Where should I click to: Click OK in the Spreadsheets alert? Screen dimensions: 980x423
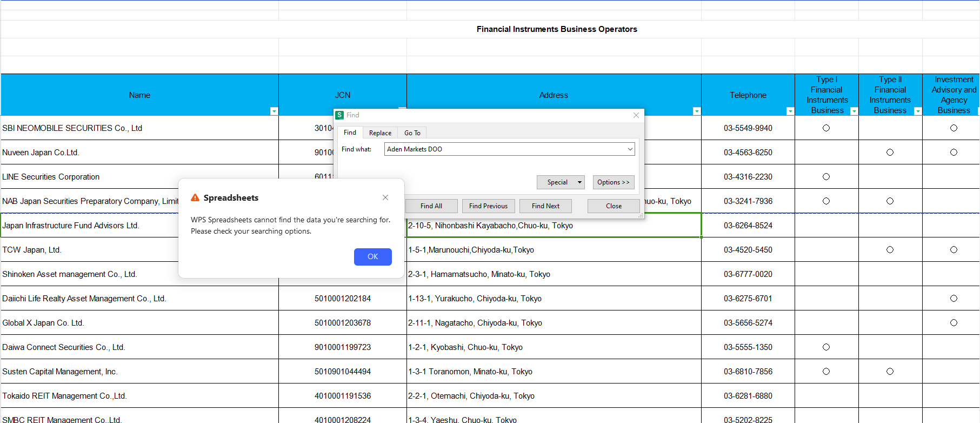point(372,256)
